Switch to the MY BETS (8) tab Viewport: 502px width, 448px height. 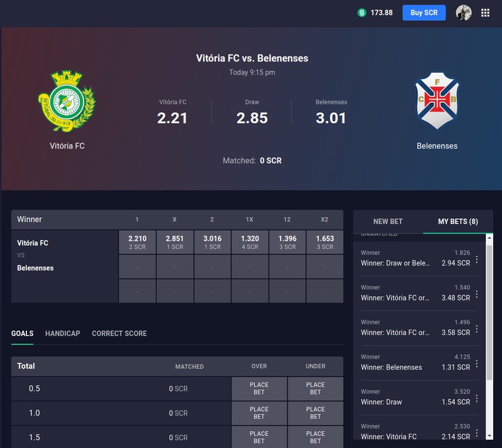458,221
